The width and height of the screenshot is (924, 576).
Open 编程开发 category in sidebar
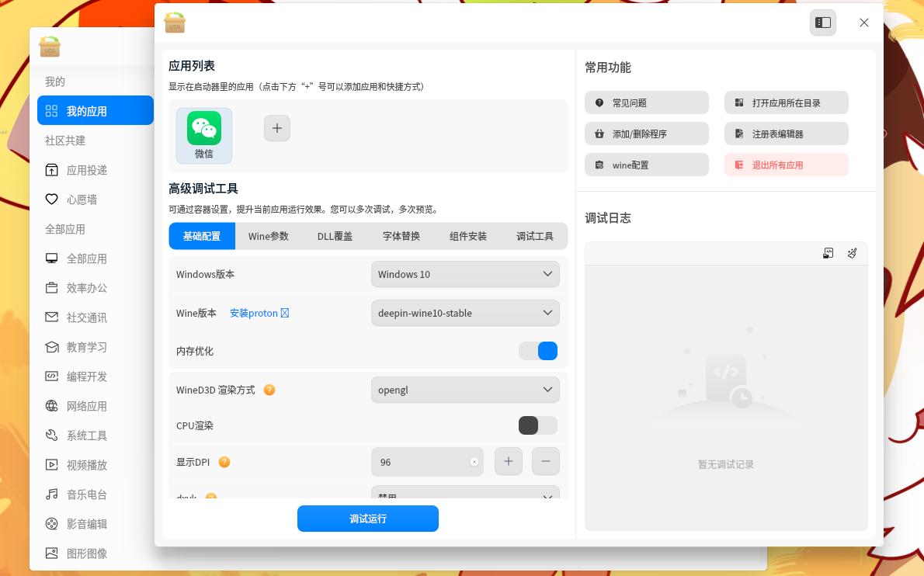pos(96,376)
